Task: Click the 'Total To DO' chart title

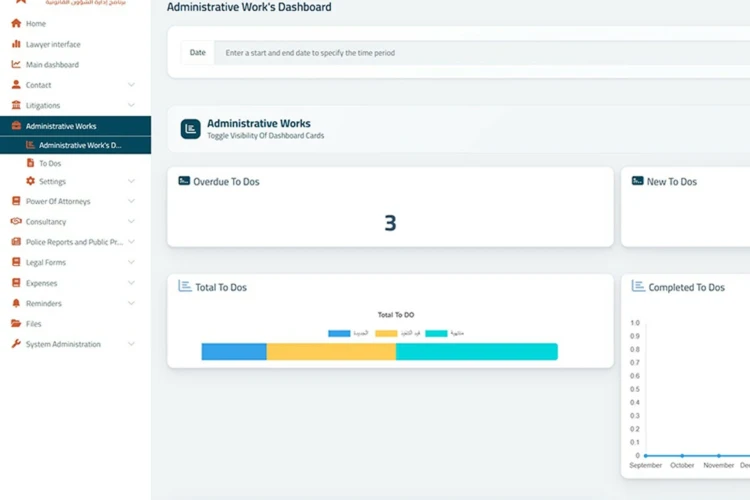Action: (x=396, y=315)
